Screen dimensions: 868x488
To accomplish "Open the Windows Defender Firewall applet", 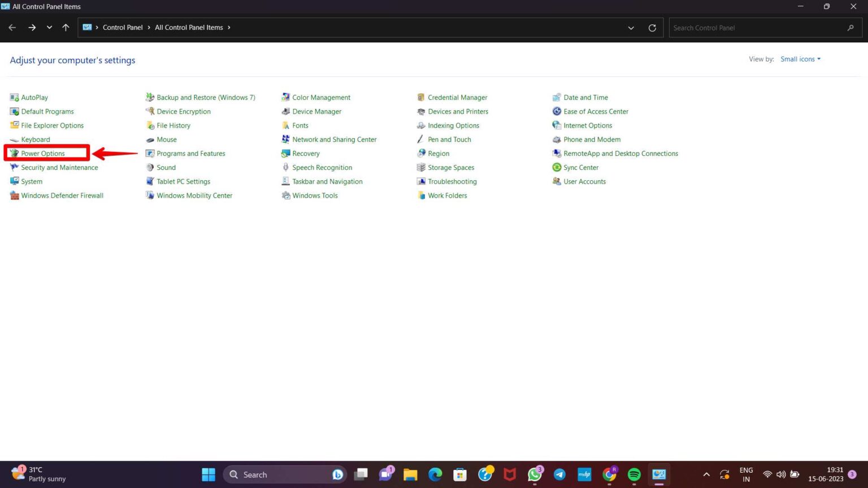I will (x=62, y=195).
